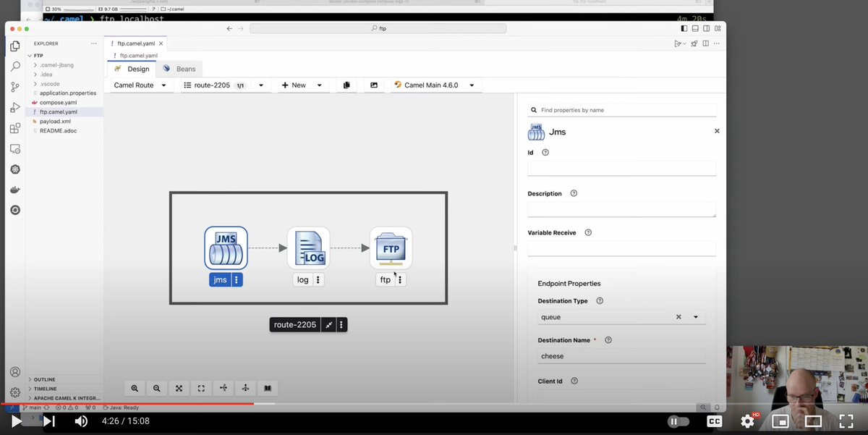Image resolution: width=868 pixels, height=435 pixels.
Task: Clear the Destination Type queue value
Action: coord(678,317)
